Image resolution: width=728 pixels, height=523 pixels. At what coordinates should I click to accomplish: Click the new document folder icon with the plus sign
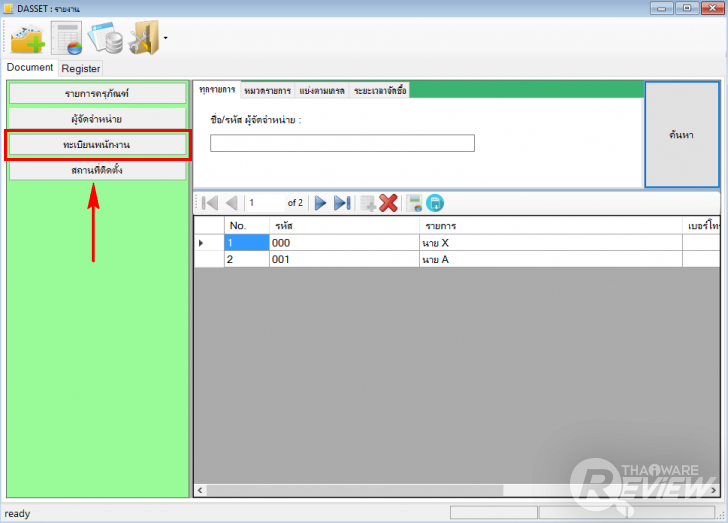click(27, 38)
